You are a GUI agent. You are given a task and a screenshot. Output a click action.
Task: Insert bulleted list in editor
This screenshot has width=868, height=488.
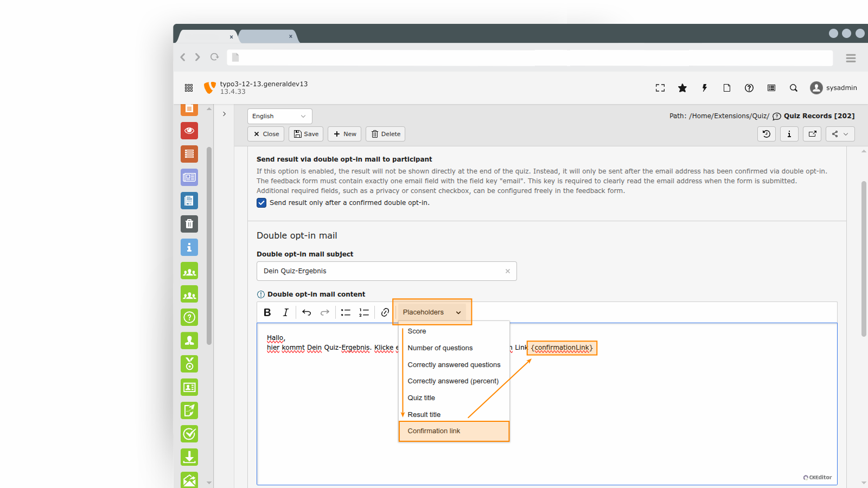pos(346,312)
